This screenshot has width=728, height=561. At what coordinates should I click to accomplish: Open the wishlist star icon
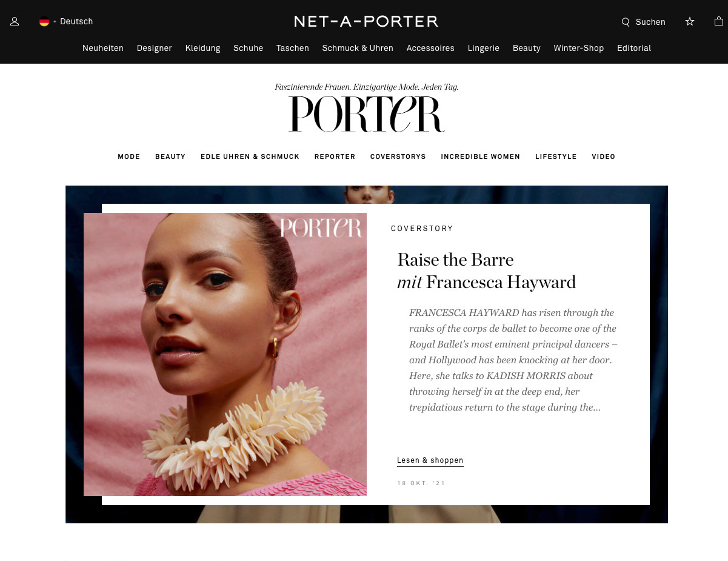click(690, 21)
